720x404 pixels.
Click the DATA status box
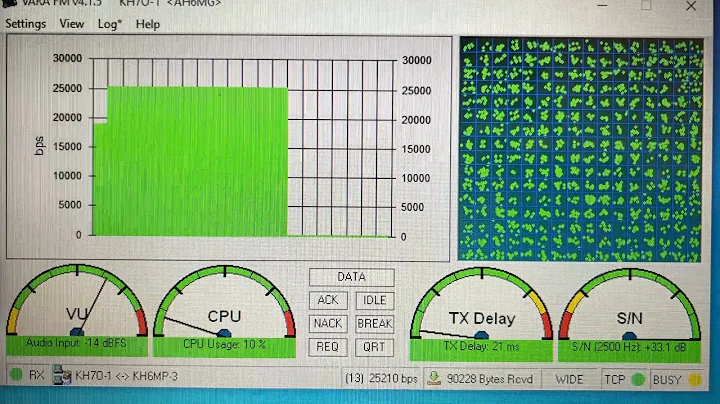pyautogui.click(x=351, y=277)
